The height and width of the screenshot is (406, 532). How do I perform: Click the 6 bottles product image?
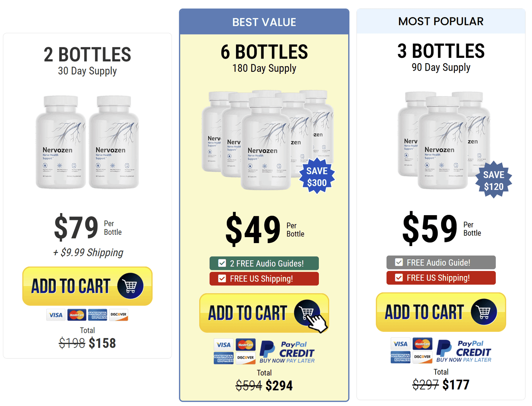pyautogui.click(x=268, y=140)
